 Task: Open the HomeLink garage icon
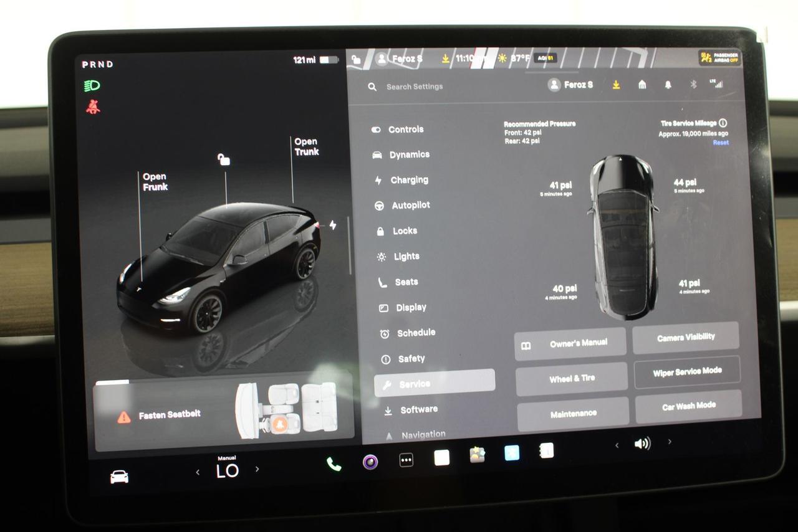[x=642, y=84]
